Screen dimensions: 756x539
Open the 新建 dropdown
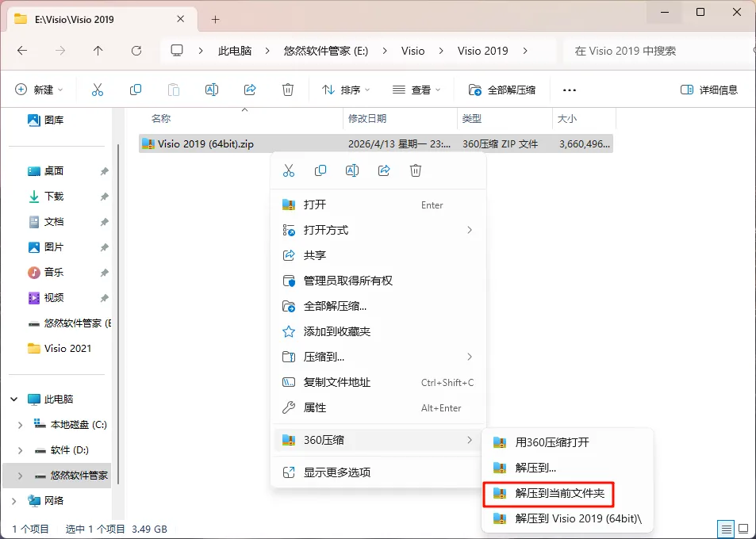tap(40, 90)
